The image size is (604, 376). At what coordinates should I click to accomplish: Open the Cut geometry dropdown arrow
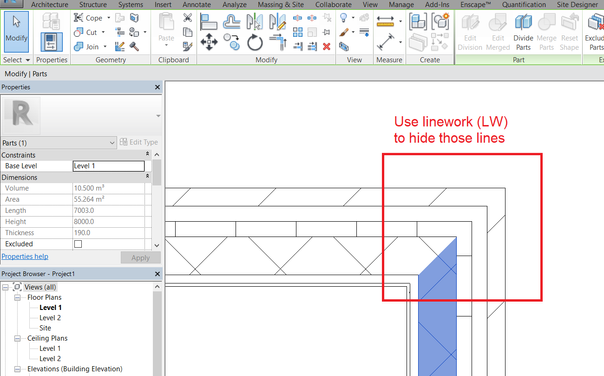pyautogui.click(x=103, y=32)
